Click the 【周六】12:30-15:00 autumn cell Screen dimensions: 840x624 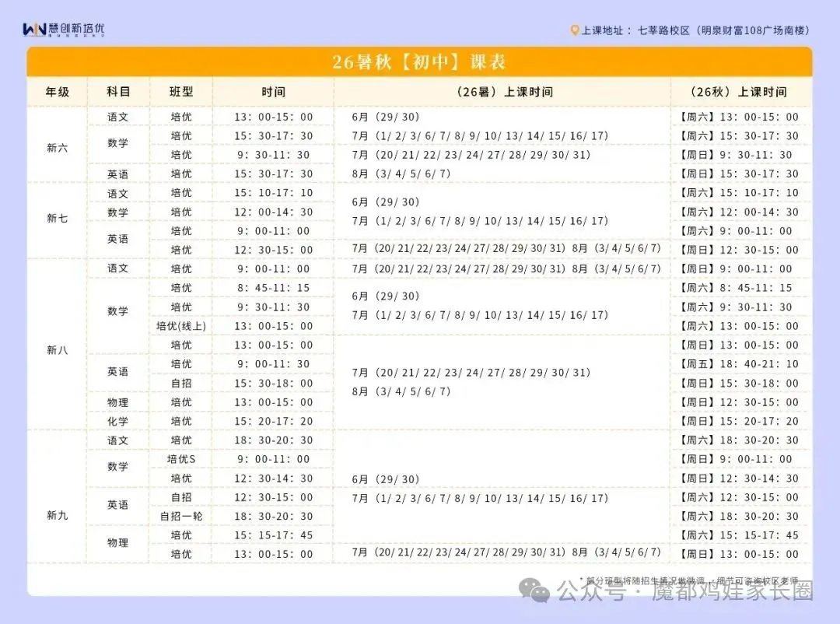(x=741, y=497)
